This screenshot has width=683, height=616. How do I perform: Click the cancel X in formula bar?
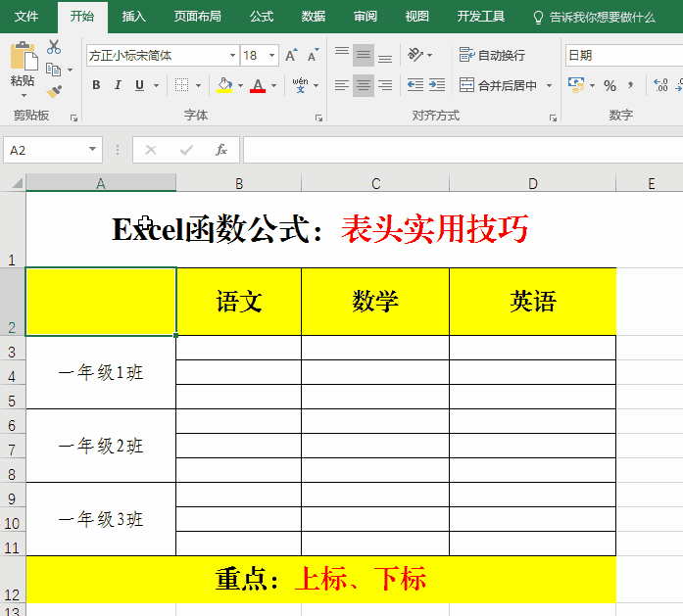(151, 150)
